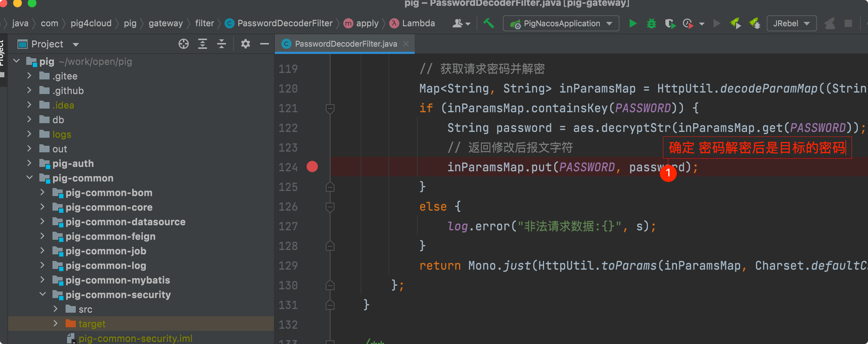Run with JRebel using the rocket-play icon
Viewport: 868px width, 344px height.
[x=735, y=24]
